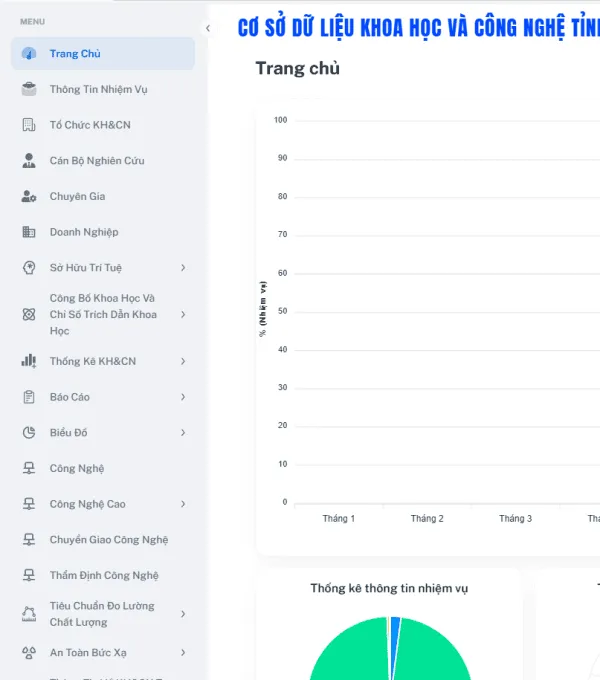Click the Doanh Nghiệp office icon
This screenshot has width=600, height=680.
coord(29,232)
